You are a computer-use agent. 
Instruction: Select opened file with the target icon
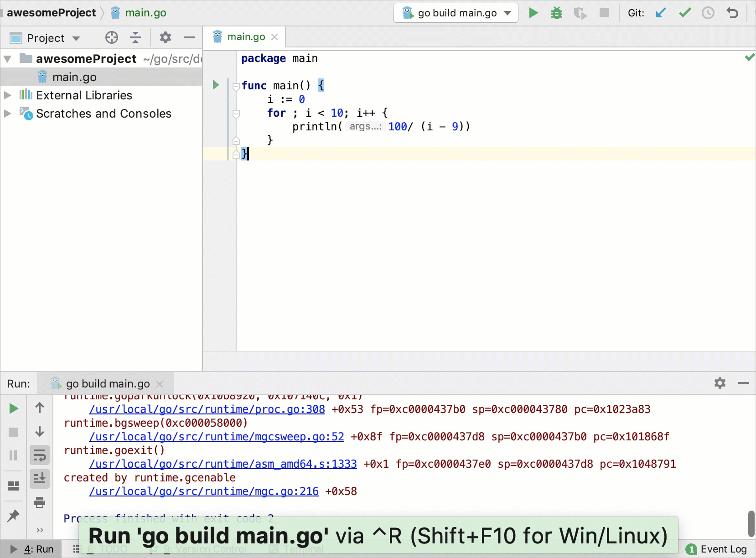click(x=111, y=37)
